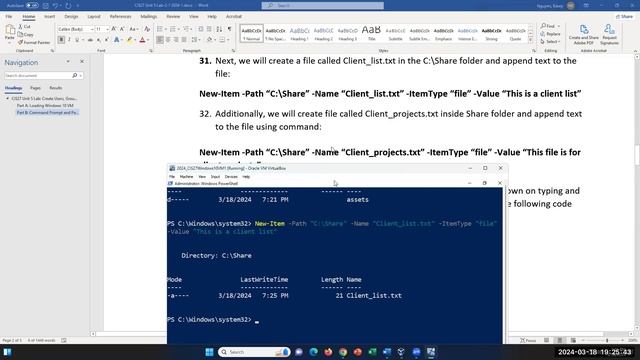Viewport: 640px width, 360px height.
Task: Click the Align Right icon
Action: pos(176,40)
